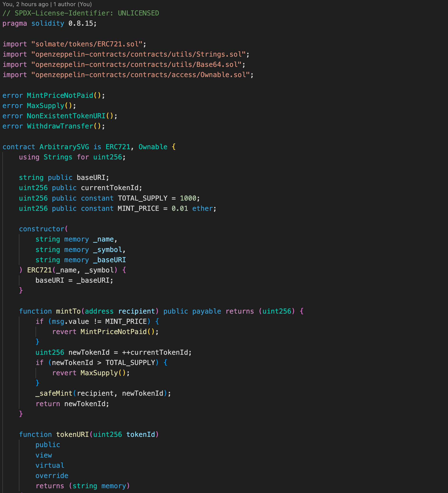Image resolution: width=448 pixels, height=493 pixels.
Task: Click the version '0.8.15' in pragma
Action: (x=81, y=24)
